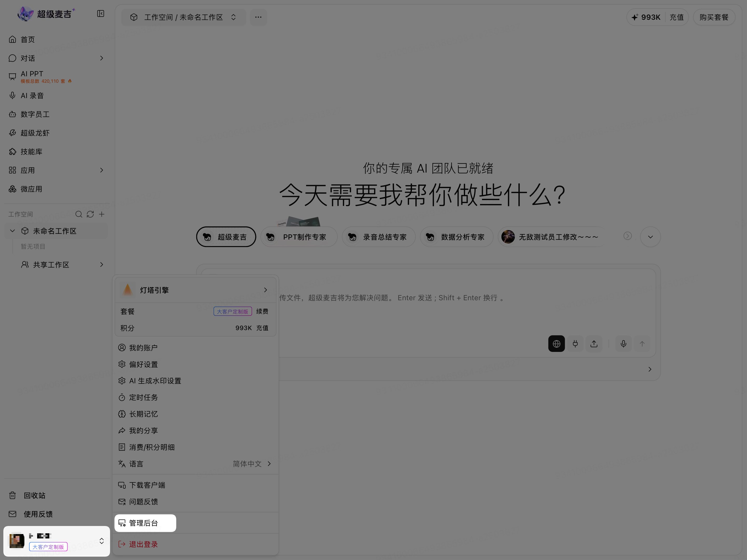Open the 灯塔引擎 organization switcher
The height and width of the screenshot is (560, 747).
tap(195, 290)
